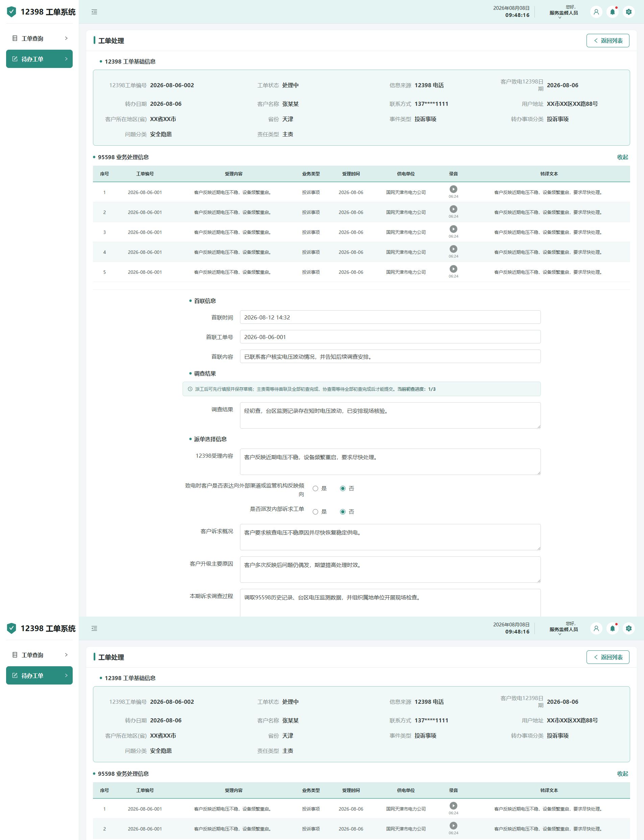Image resolution: width=644 pixels, height=840 pixels.
Task: Play the recording in table row 4
Action: click(453, 249)
